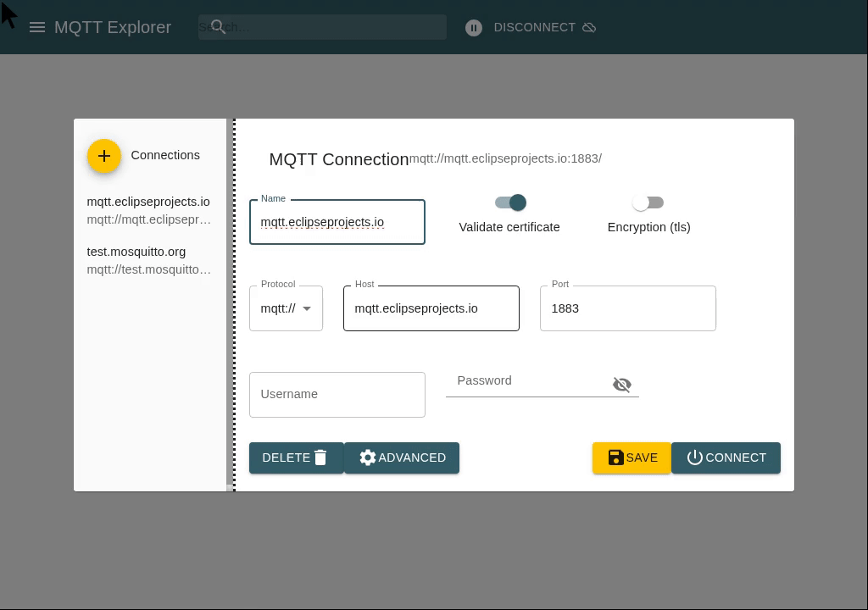Viewport: 868px width, 610px height.
Task: Click the save disk icon on the Save button
Action: click(616, 457)
